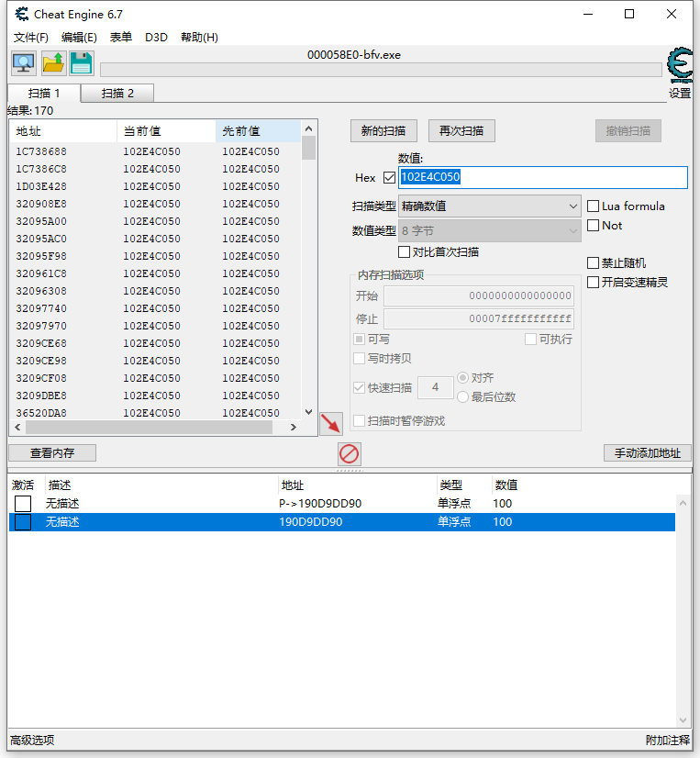This screenshot has width=700, height=758.
Task: Select result address 3209CF08
Action: 41,378
